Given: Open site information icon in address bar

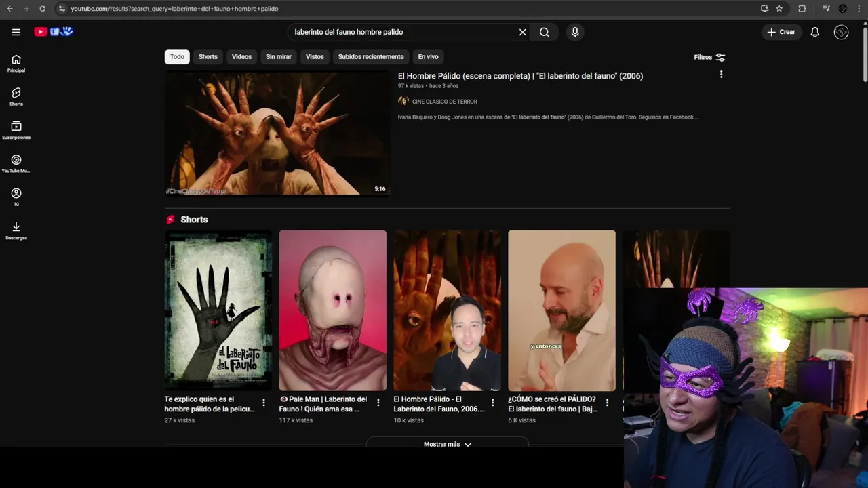Looking at the screenshot, I should point(62,9).
